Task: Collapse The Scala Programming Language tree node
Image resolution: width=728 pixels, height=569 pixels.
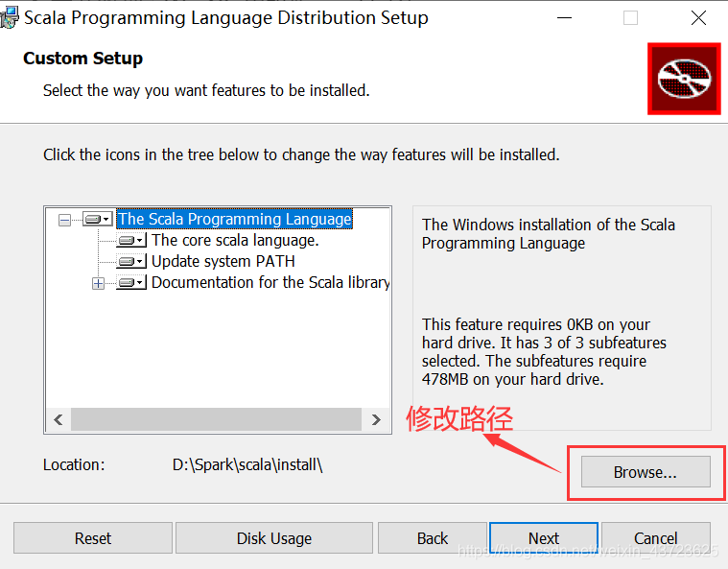Action: pos(65,220)
